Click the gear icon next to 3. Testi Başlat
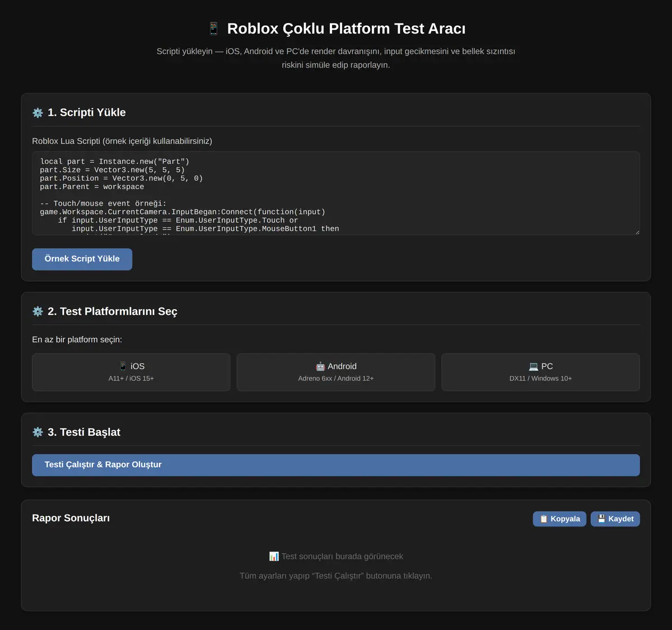Image resolution: width=672 pixels, height=630 pixels. 38,432
